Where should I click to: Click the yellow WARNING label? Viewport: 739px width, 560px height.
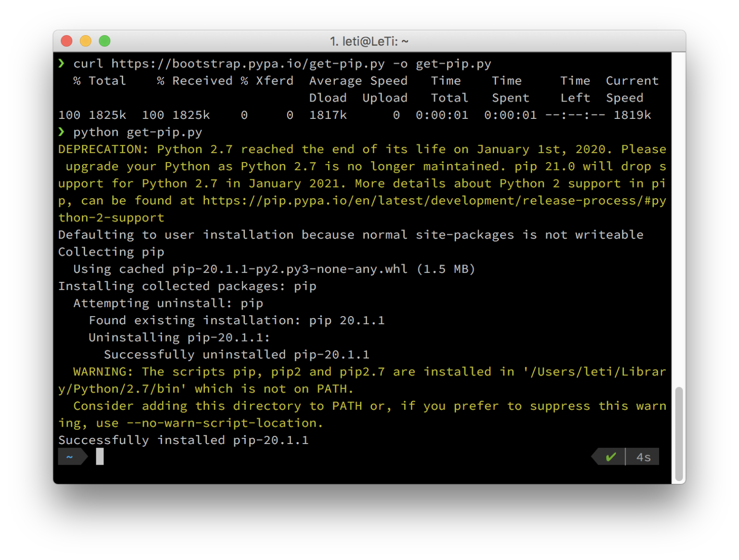102,372
